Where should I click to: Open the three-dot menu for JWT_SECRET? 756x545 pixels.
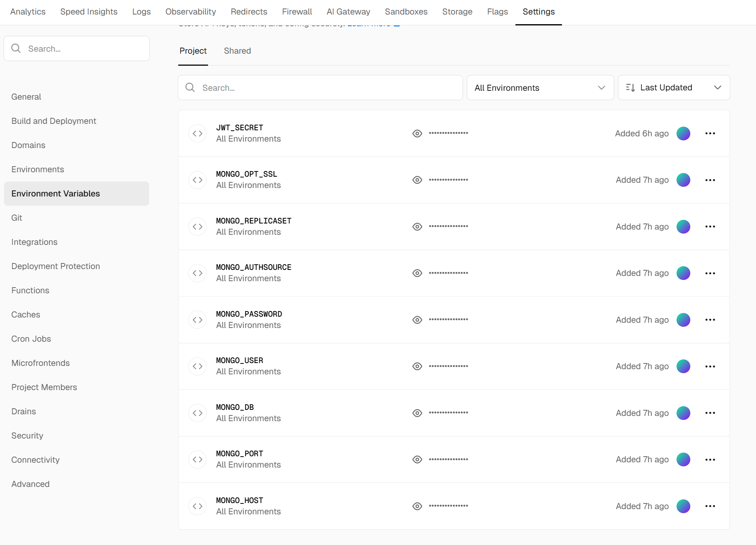pos(710,134)
